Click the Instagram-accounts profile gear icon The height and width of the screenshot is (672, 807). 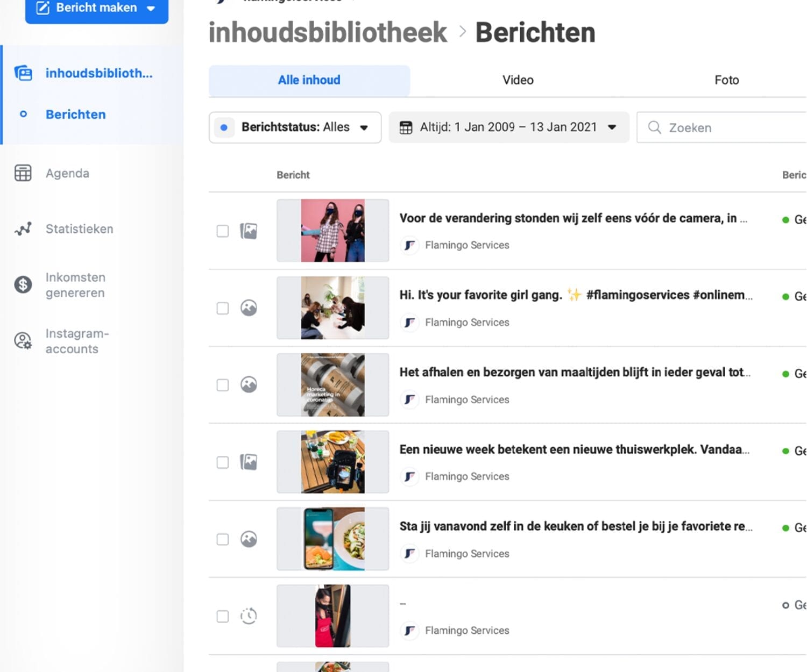23,341
